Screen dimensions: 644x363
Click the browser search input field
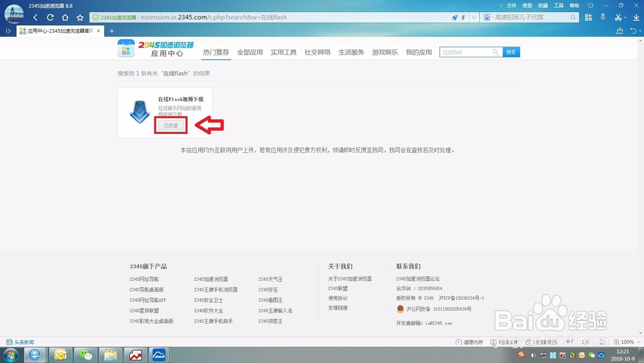click(x=529, y=17)
